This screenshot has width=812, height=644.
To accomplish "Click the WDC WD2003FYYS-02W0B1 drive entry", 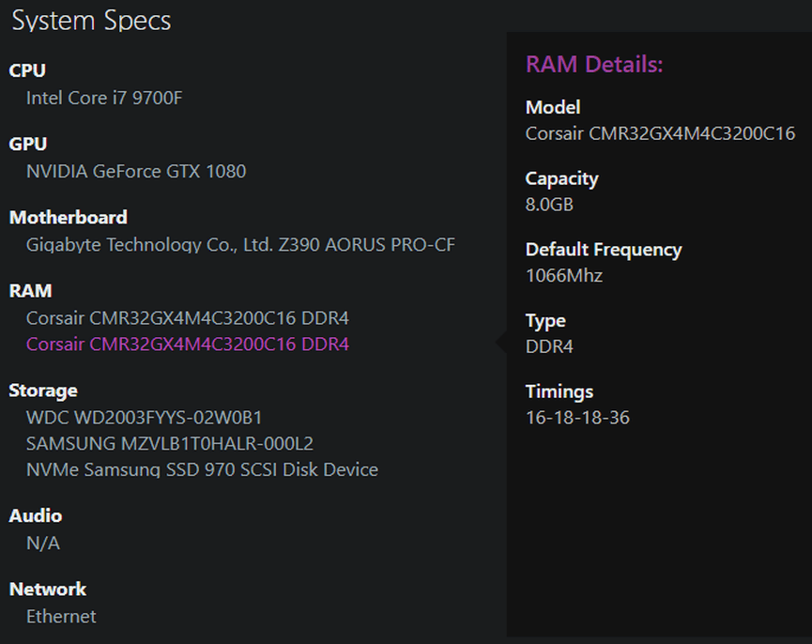I will coord(144,417).
